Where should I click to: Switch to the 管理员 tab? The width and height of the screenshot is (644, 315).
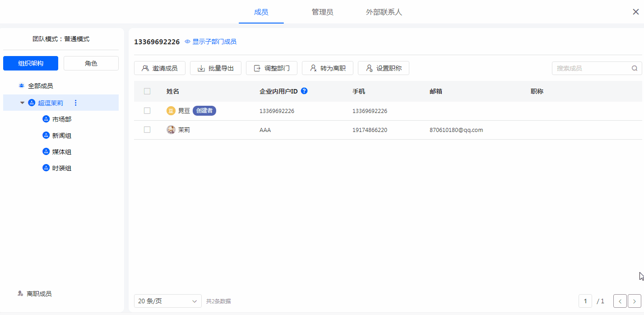[322, 12]
